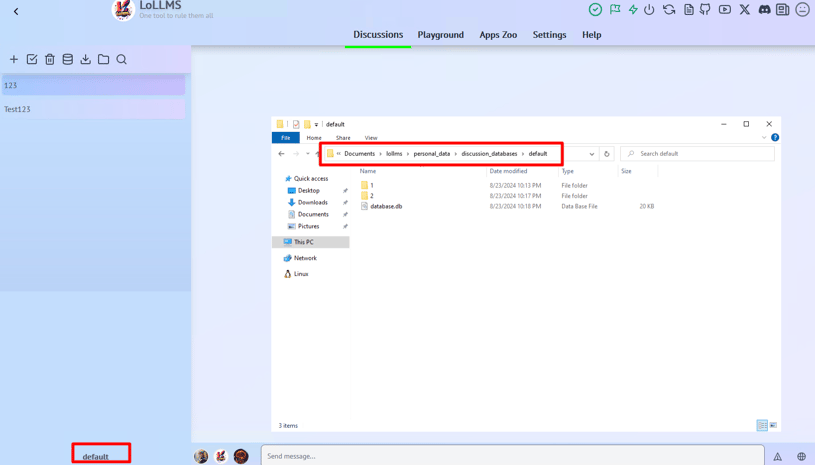The image size is (815, 465).
Task: Toggle discussion selection checkbox mode in sidebar
Action: (x=32, y=60)
